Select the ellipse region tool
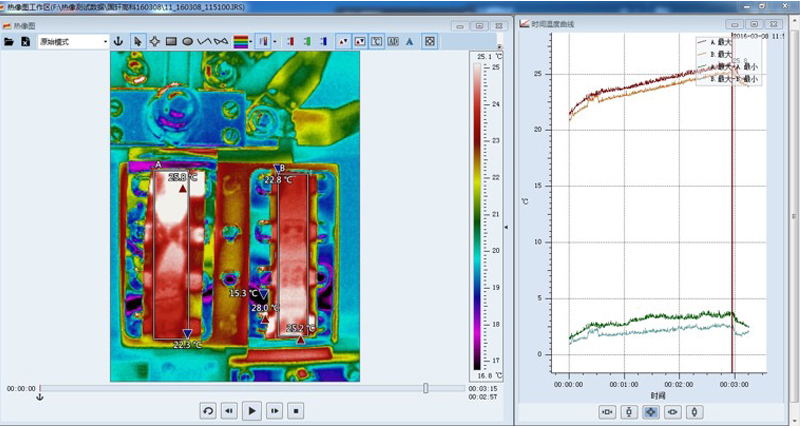The width and height of the screenshot is (800, 428). pyautogui.click(x=187, y=42)
